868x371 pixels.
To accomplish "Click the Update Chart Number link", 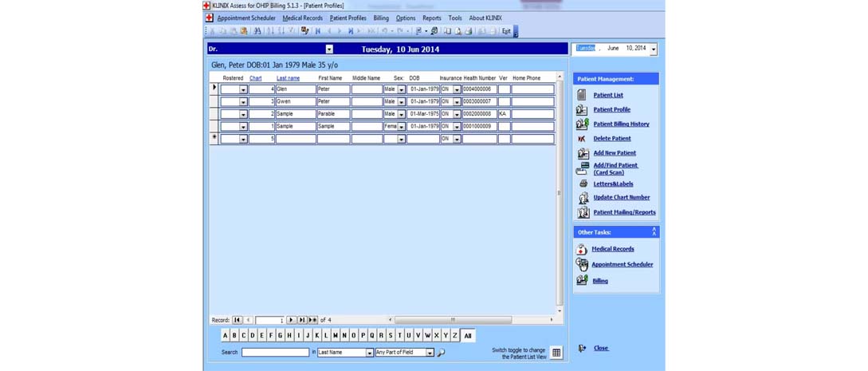I will pyautogui.click(x=621, y=197).
